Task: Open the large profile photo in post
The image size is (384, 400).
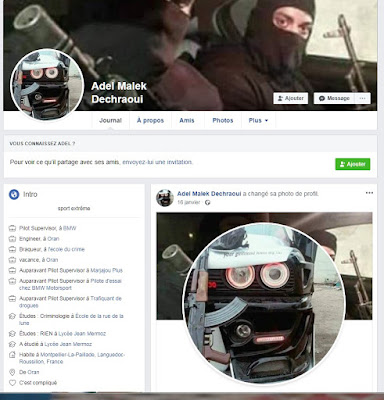Action: pos(264,303)
